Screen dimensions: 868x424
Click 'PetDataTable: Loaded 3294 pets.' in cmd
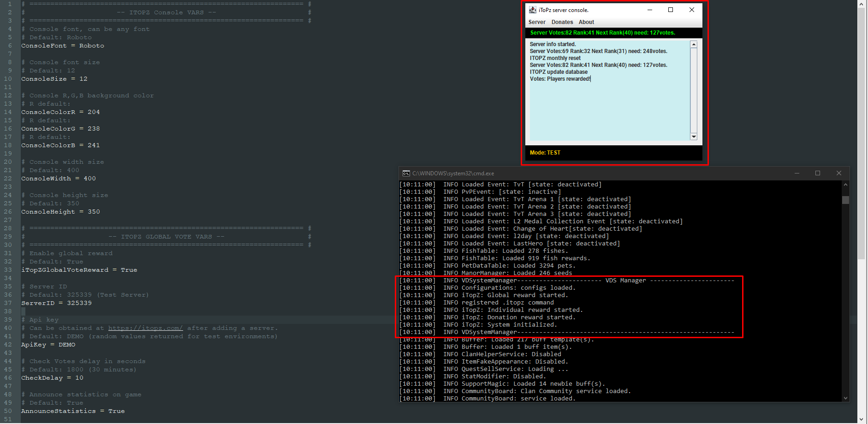pyautogui.click(x=518, y=266)
